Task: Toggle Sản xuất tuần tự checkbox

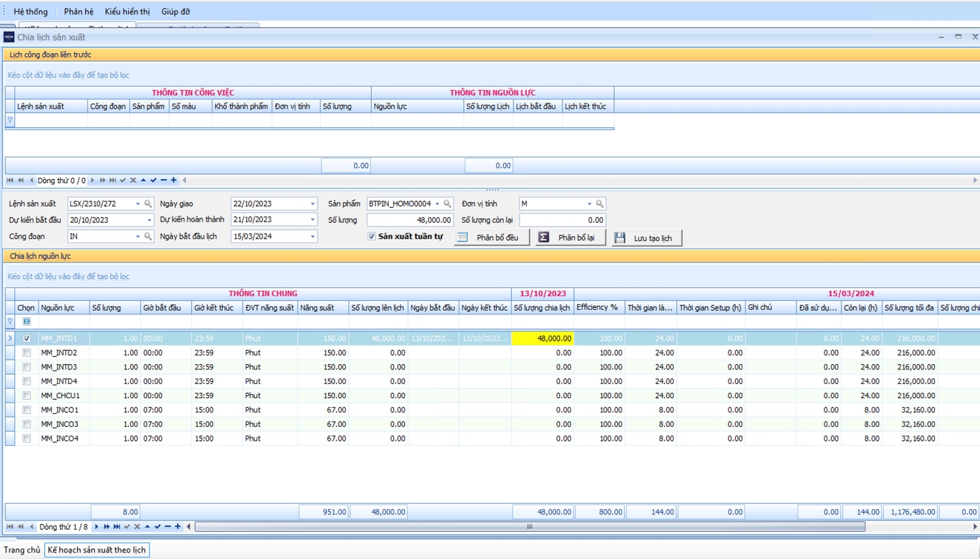Action: [372, 237]
